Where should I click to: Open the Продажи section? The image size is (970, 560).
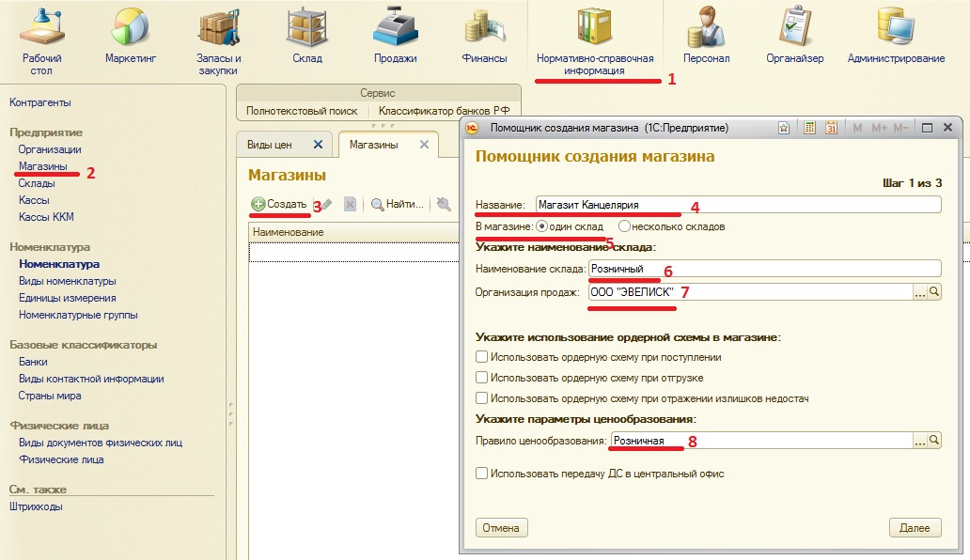(x=395, y=39)
